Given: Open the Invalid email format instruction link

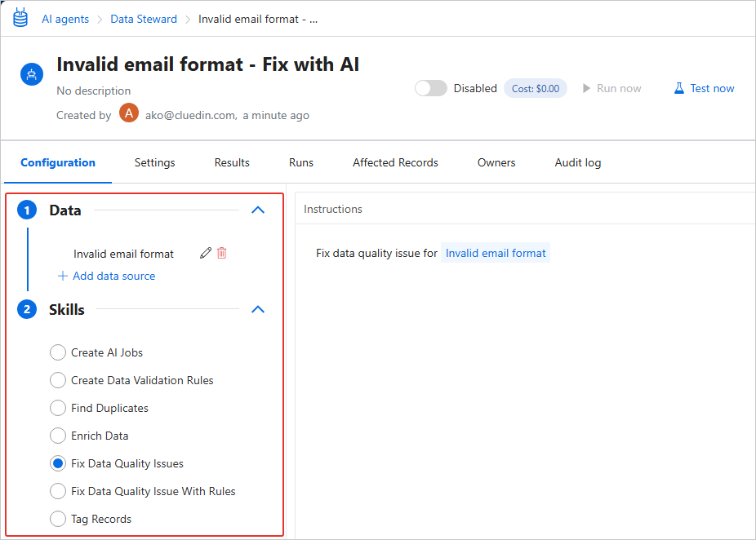Looking at the screenshot, I should point(496,253).
